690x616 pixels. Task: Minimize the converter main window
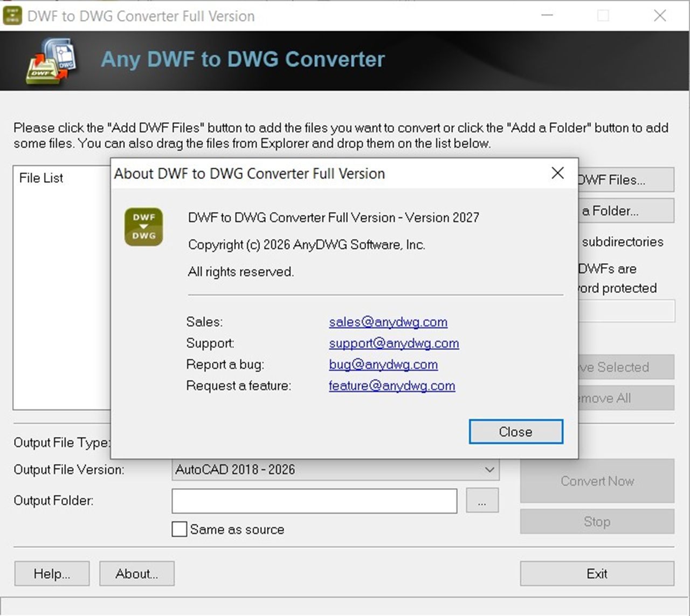547,16
